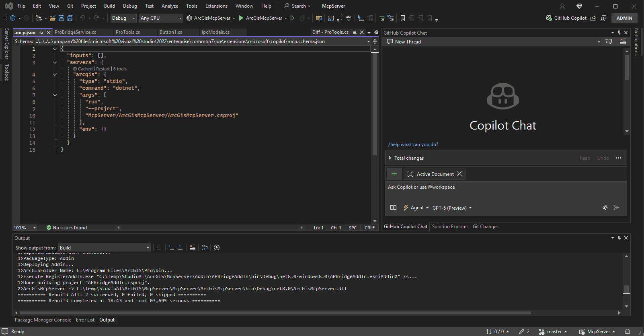
Task: Open the Git Changes tab
Action: [x=486, y=227]
